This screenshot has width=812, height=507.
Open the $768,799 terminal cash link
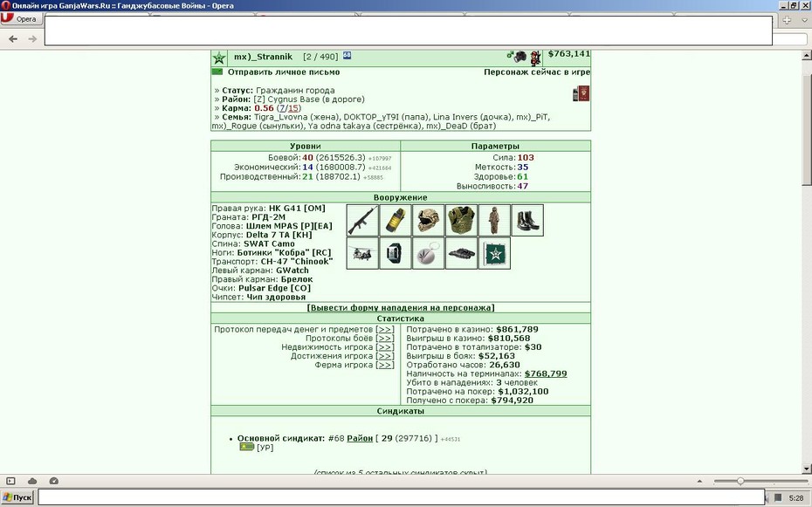[546, 373]
